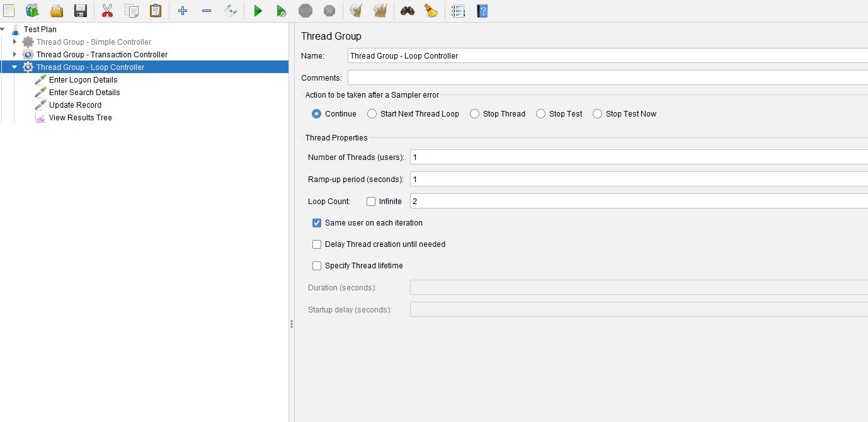Start the test plan execution
868x422 pixels.
[x=258, y=11]
